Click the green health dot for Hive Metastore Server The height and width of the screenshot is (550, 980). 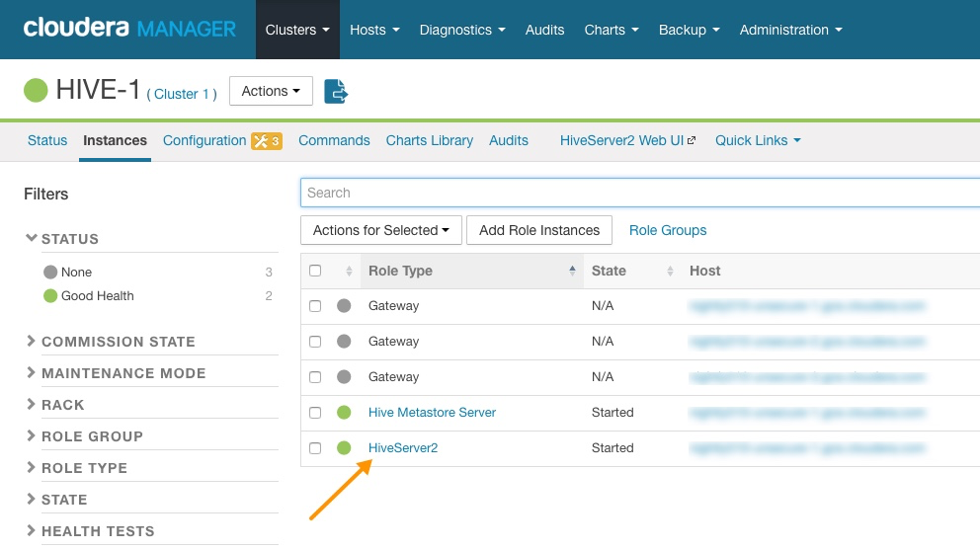click(344, 413)
